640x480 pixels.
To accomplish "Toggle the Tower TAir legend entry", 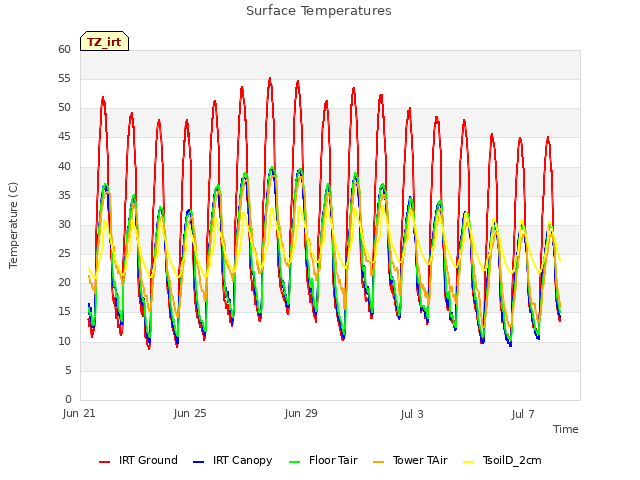I will click(410, 460).
